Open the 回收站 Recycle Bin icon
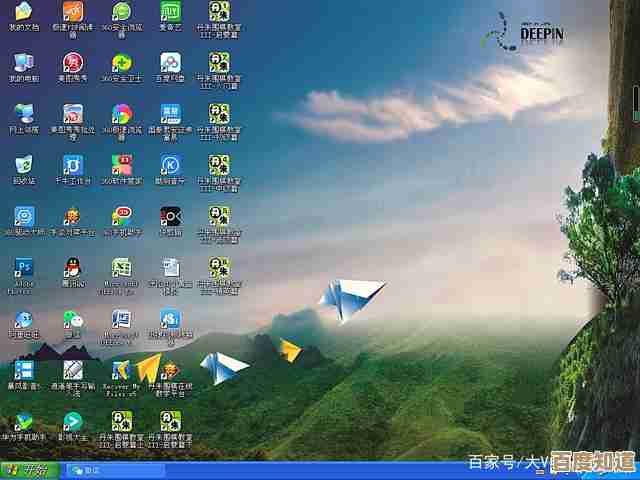The image size is (640, 480). (x=23, y=164)
